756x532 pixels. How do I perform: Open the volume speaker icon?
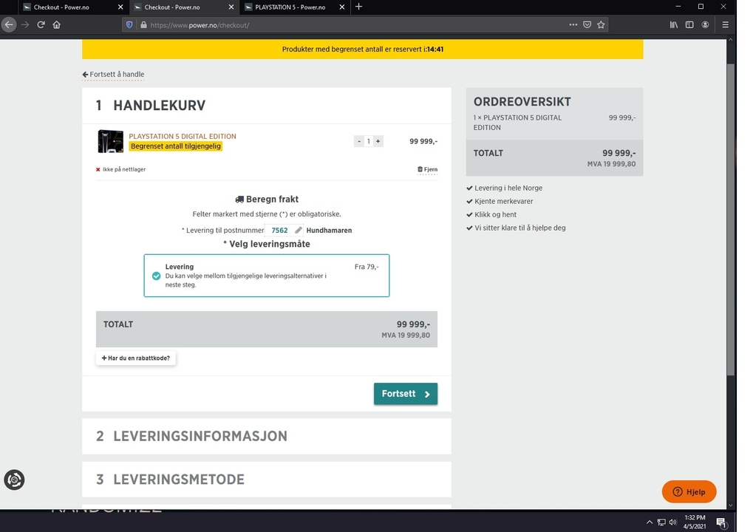tap(673, 522)
